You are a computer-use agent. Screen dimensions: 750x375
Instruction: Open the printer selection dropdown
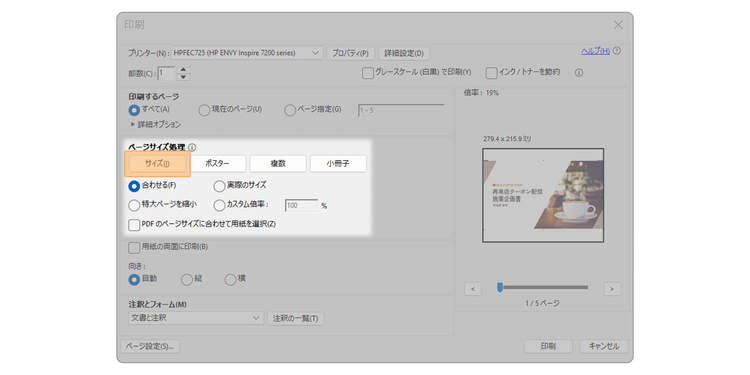(x=247, y=53)
